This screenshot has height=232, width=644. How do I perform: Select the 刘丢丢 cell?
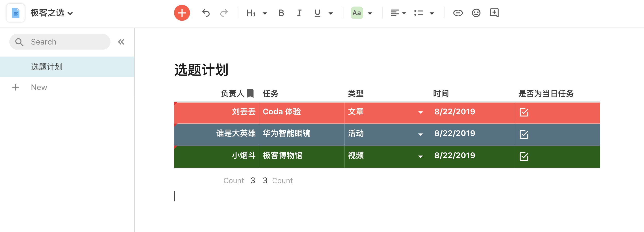coord(217,113)
